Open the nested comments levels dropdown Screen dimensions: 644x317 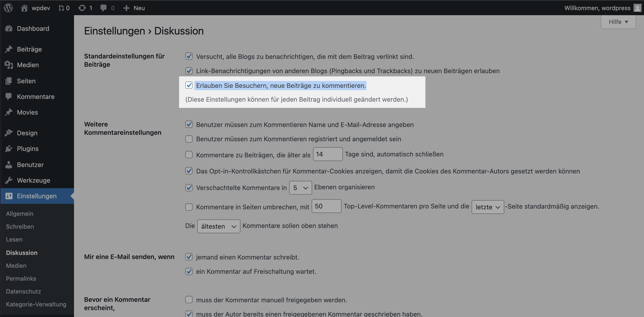point(300,188)
